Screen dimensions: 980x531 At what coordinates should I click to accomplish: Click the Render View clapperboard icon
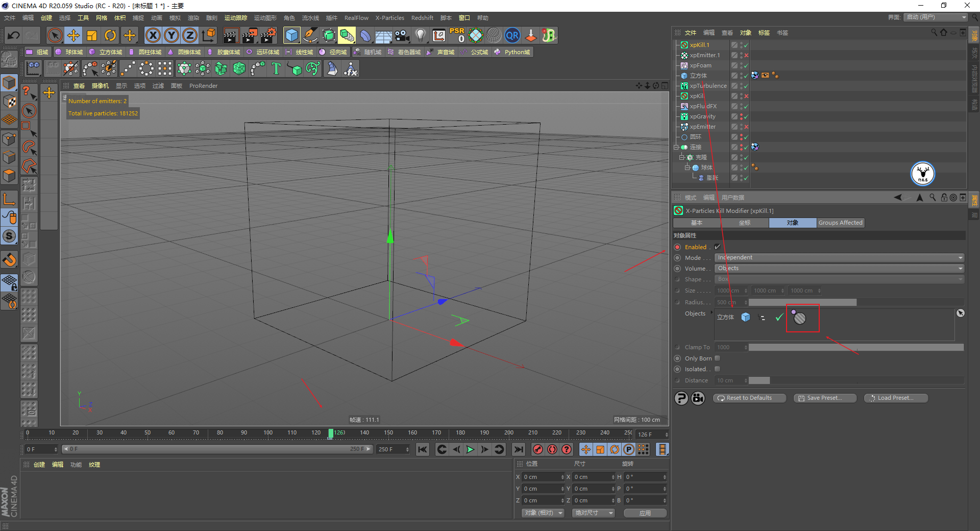[x=231, y=35]
